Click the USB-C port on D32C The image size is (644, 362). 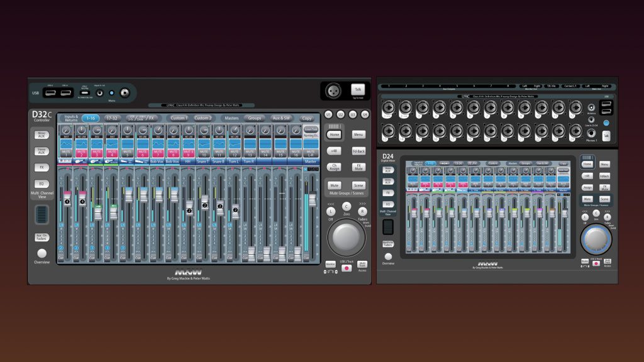85,93
